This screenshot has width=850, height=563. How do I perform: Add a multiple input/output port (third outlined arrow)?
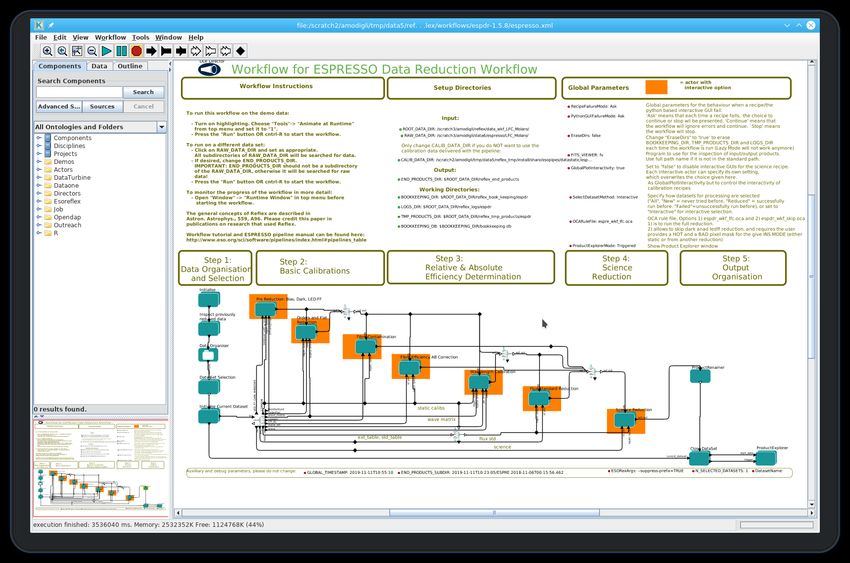click(x=226, y=51)
